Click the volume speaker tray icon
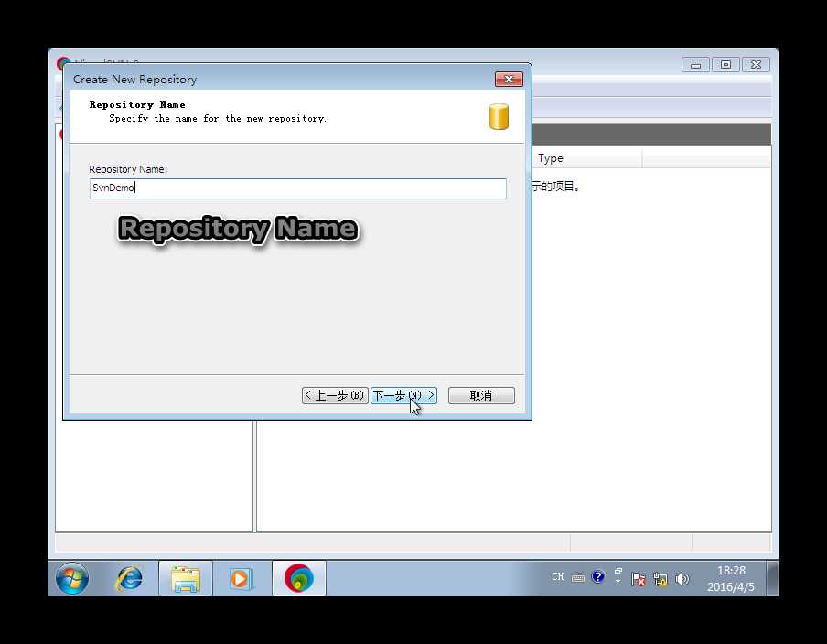 click(682, 579)
